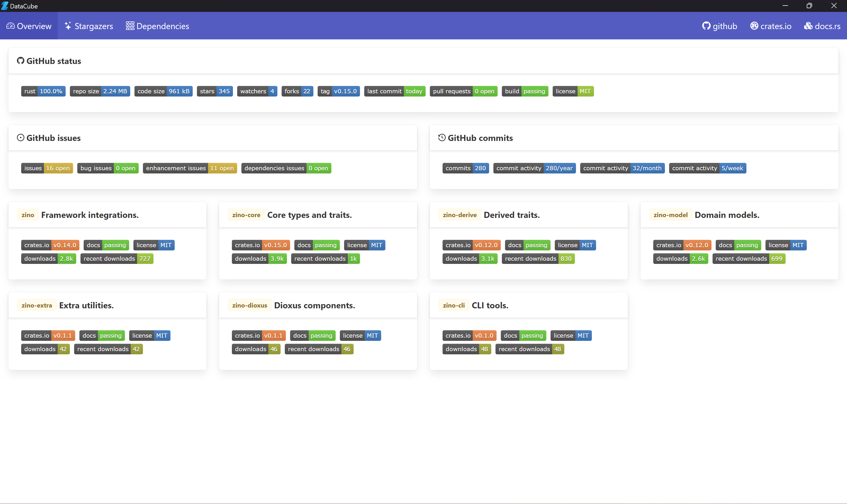Click the repo size 2.24 MB badge
Viewport: 847px width, 504px height.
(100, 91)
